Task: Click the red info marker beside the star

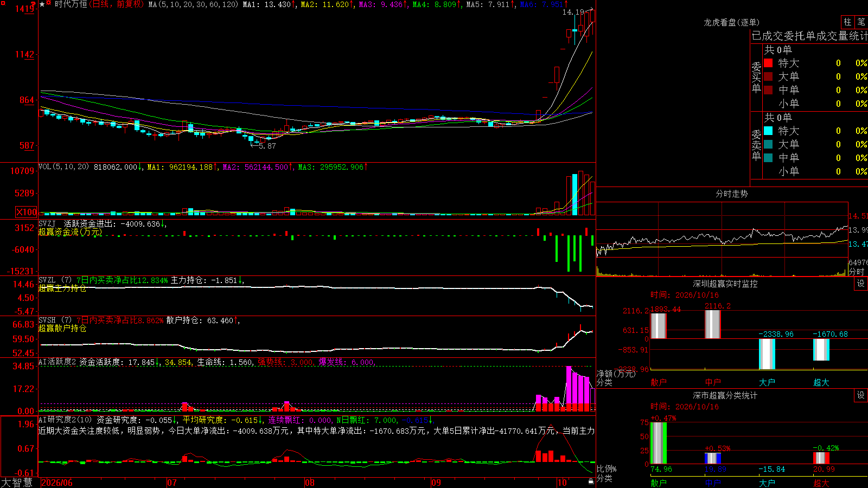Action: tap(49, 3)
